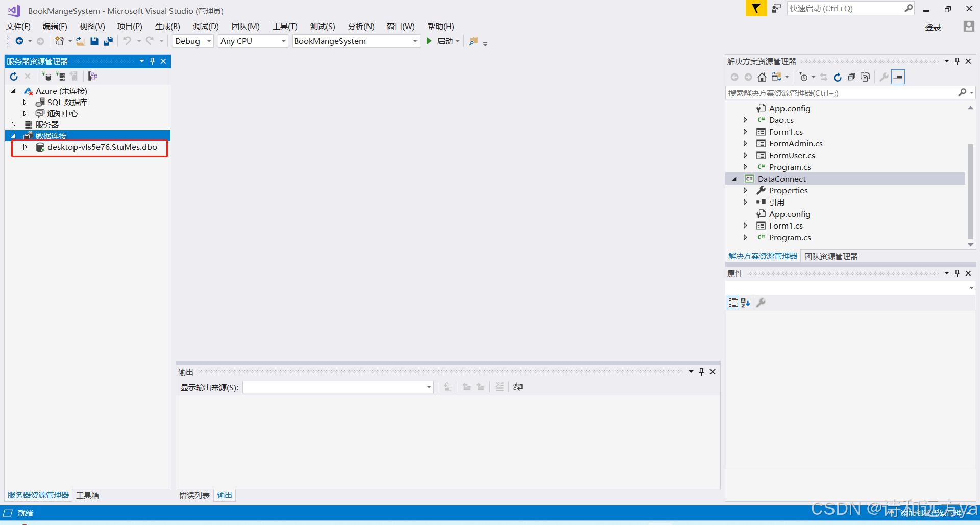The height and width of the screenshot is (525, 980).
Task: Select FormUser.cs in Solution Explorer
Action: (x=792, y=156)
